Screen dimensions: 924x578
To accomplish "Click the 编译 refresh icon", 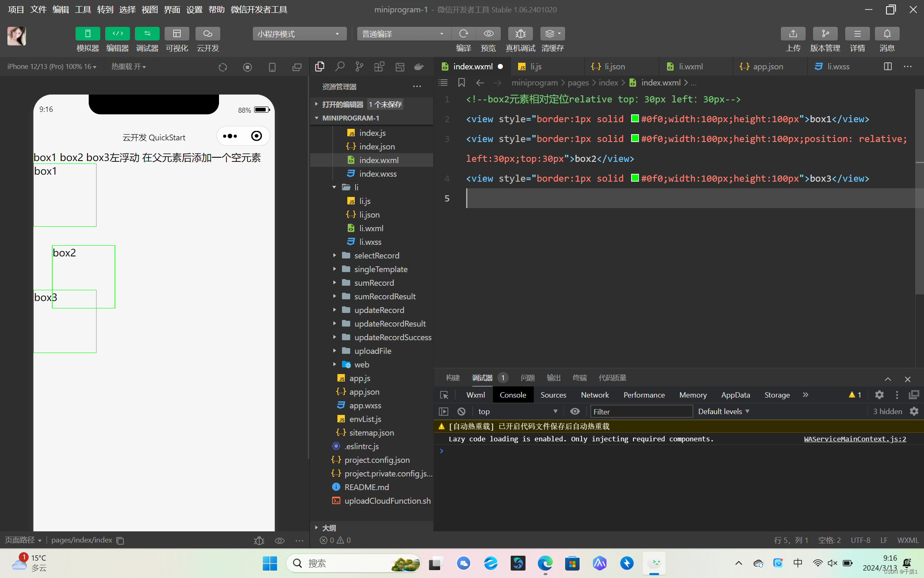I will [x=463, y=33].
